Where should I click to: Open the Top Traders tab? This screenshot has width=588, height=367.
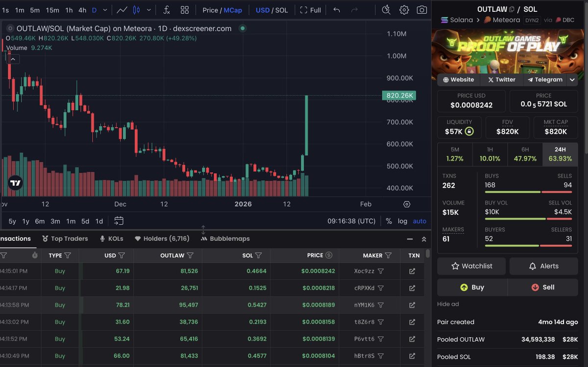[65, 239]
